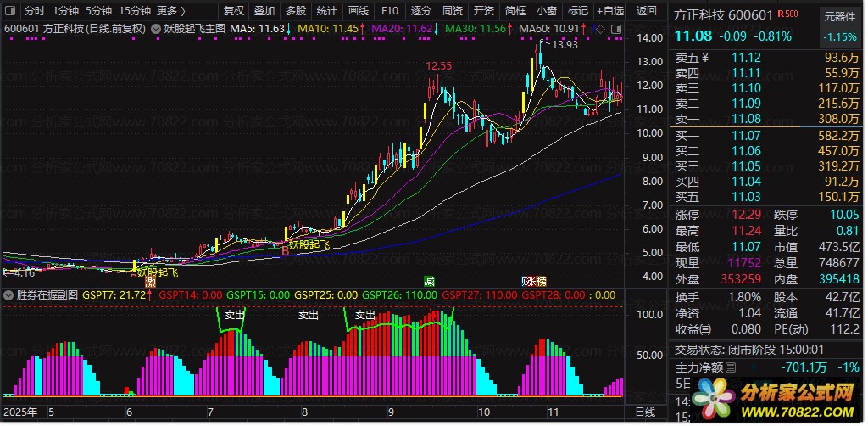This screenshot has height=426, width=868.
Task: Click the 标记 mark button
Action: pyautogui.click(x=578, y=10)
